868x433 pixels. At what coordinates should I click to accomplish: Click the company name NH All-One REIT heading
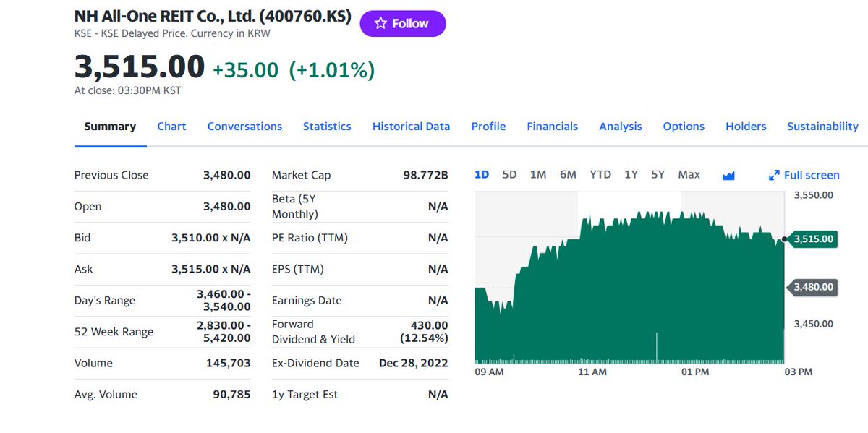coord(214,15)
